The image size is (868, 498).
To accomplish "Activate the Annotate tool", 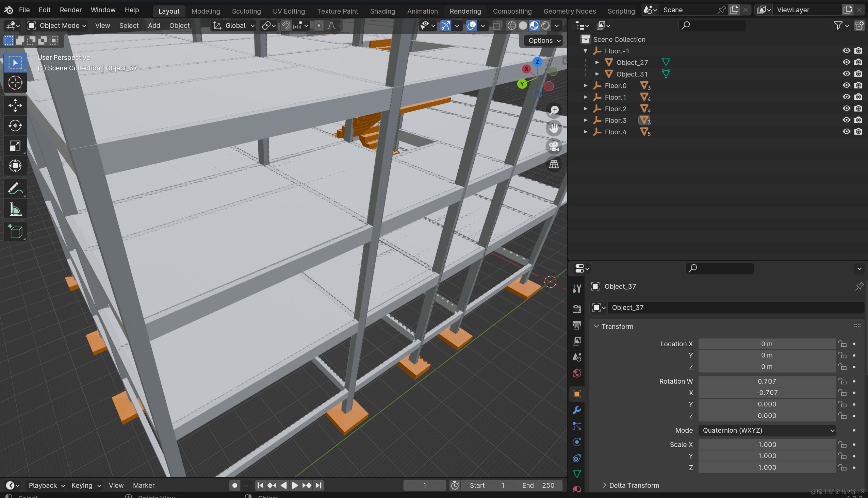I will (15, 188).
